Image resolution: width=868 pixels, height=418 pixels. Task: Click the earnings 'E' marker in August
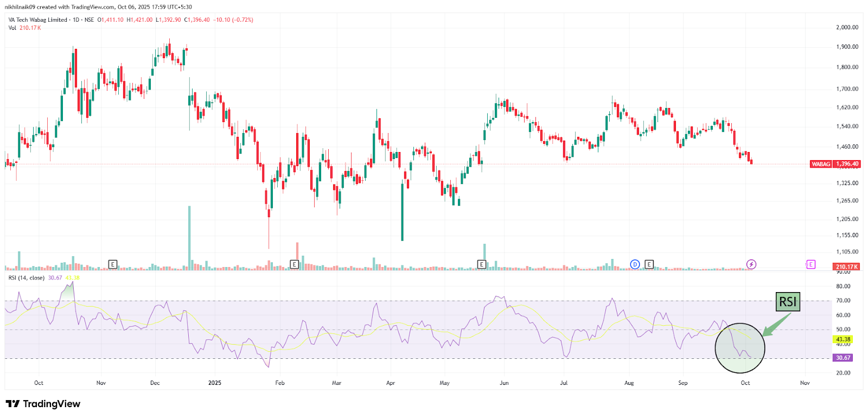point(649,264)
